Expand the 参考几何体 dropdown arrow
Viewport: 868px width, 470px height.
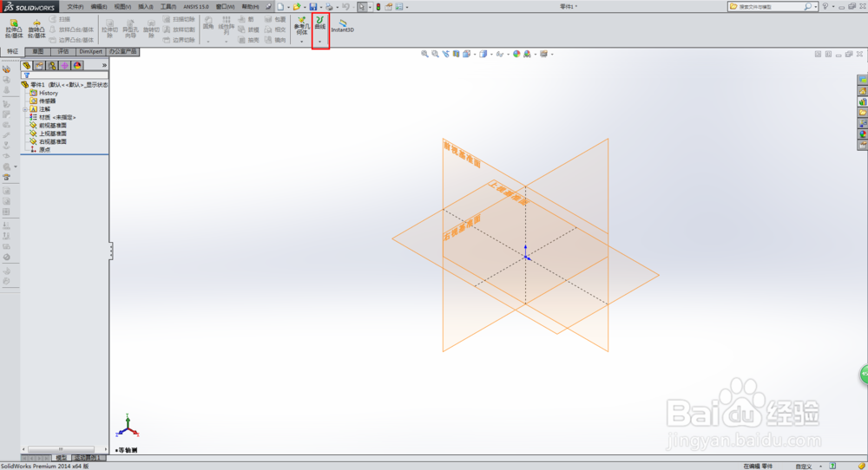coord(302,42)
